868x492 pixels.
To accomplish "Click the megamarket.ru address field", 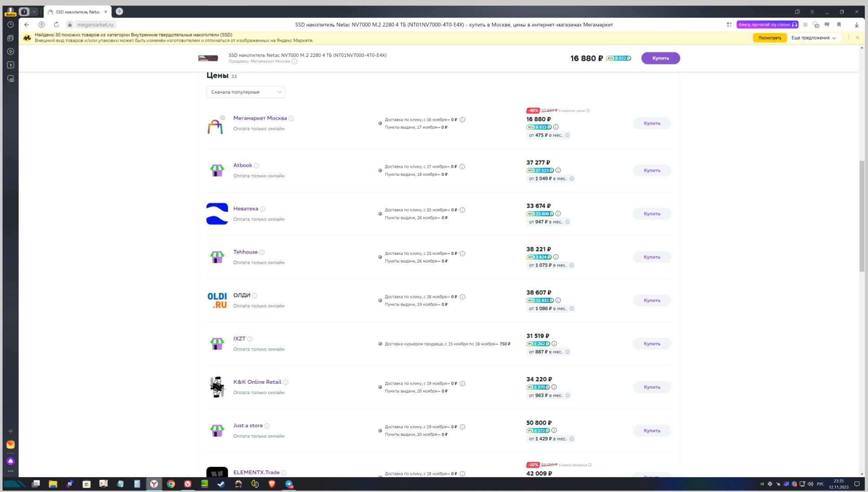I will [95, 25].
